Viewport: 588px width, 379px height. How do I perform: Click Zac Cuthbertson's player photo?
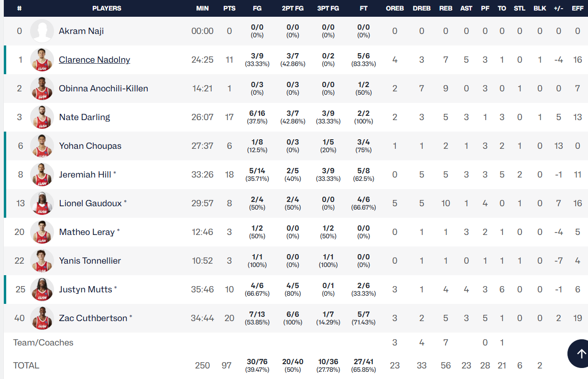(x=42, y=318)
